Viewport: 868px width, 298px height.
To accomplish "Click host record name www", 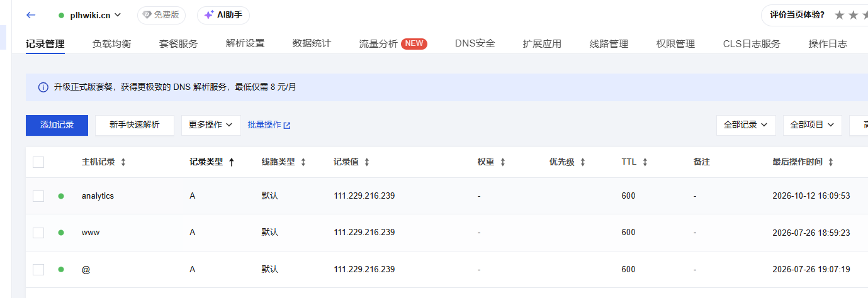I will [91, 233].
